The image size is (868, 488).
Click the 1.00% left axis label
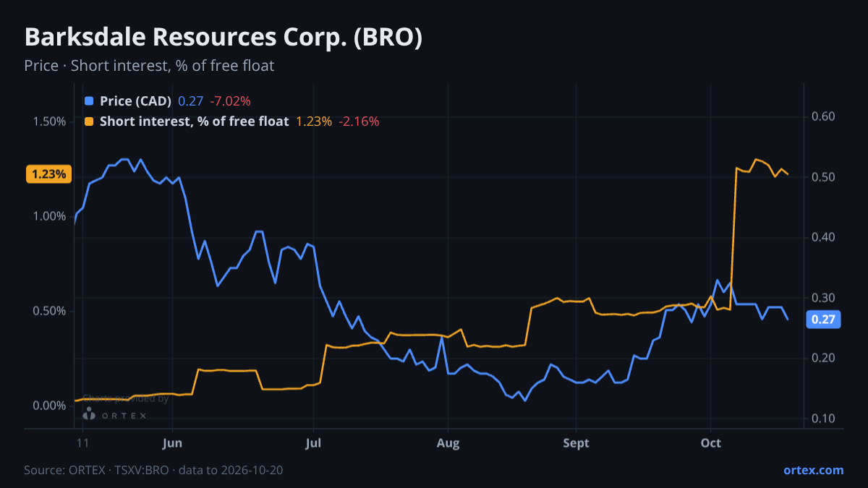click(x=50, y=215)
